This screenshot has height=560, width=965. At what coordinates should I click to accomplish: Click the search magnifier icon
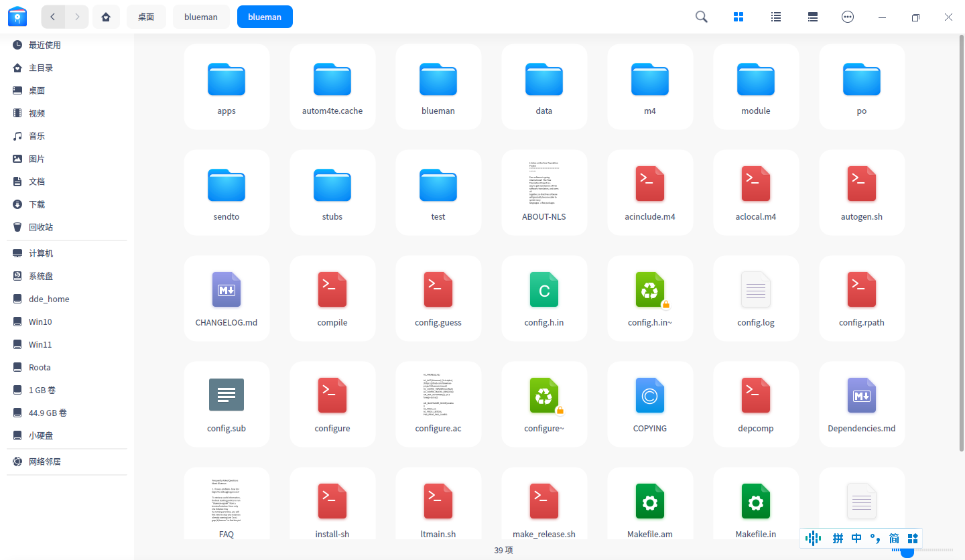[701, 17]
